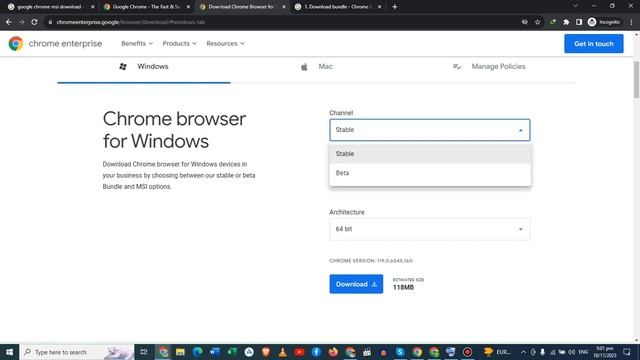Launch Microsoft Edge from the taskbar
Image resolution: width=640 pixels, height=360 pixels.
(198, 352)
